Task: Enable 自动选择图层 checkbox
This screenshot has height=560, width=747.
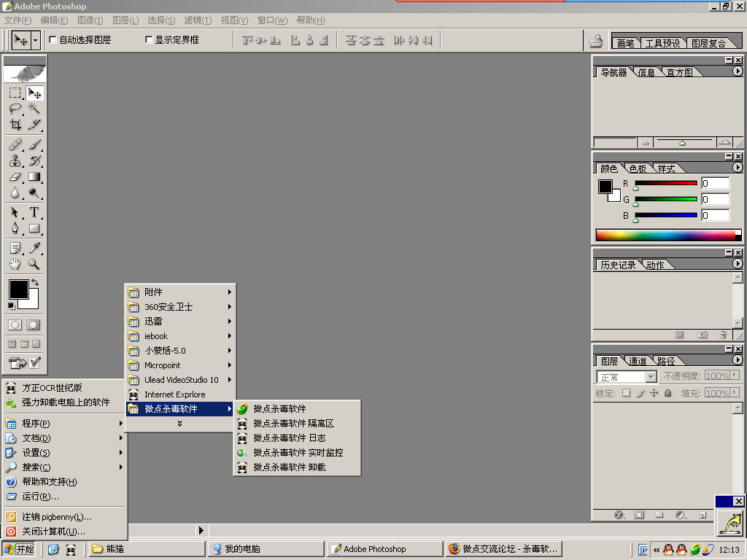Action: (53, 40)
